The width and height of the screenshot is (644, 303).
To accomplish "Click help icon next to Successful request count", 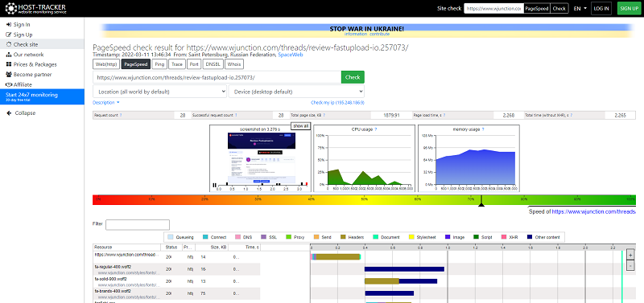I will pos(236,116).
